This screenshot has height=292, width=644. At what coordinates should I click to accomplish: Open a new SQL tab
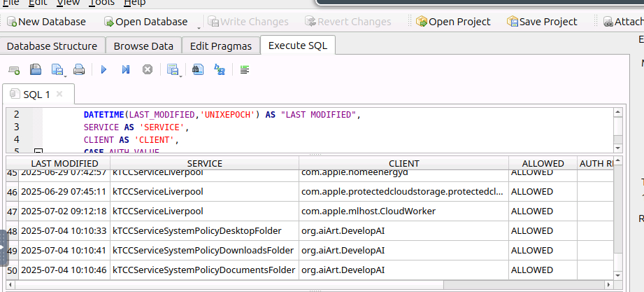click(x=14, y=70)
